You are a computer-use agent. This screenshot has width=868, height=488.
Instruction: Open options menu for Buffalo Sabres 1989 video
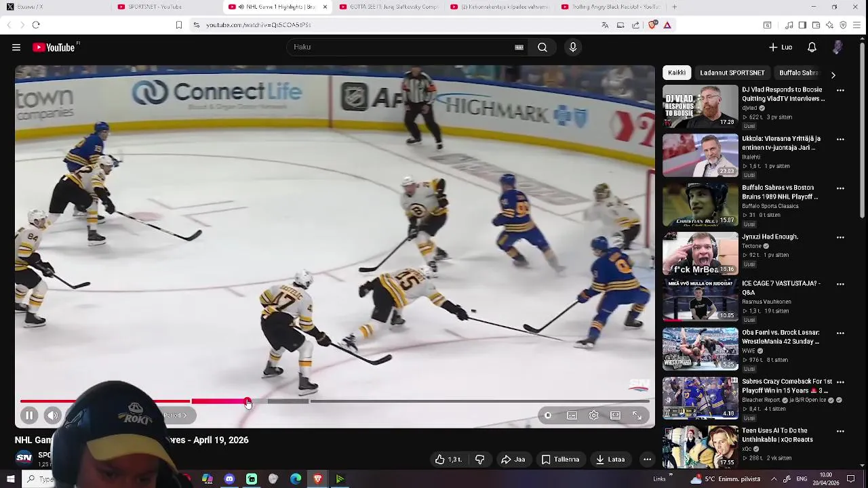[x=840, y=188]
